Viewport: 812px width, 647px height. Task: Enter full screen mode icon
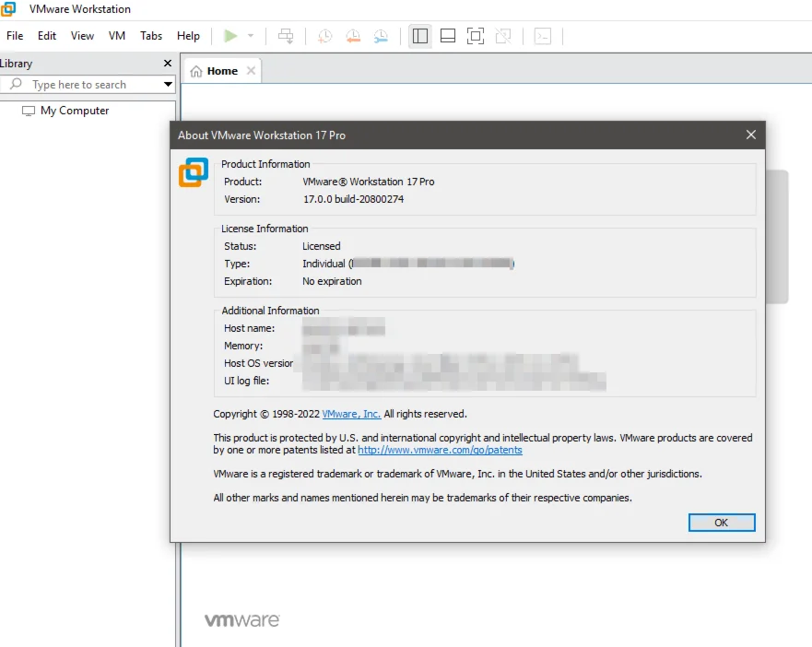[x=476, y=36]
